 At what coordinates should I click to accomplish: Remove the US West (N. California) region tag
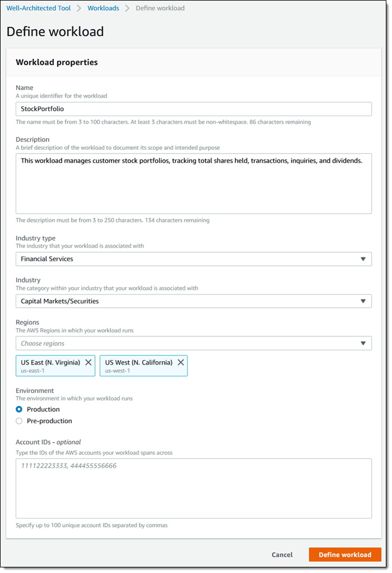pyautogui.click(x=180, y=362)
